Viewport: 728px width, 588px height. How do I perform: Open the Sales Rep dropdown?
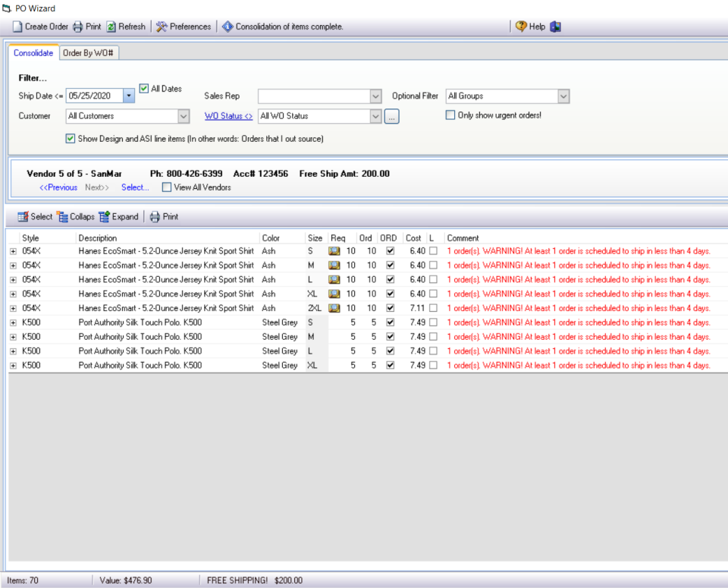click(x=376, y=96)
